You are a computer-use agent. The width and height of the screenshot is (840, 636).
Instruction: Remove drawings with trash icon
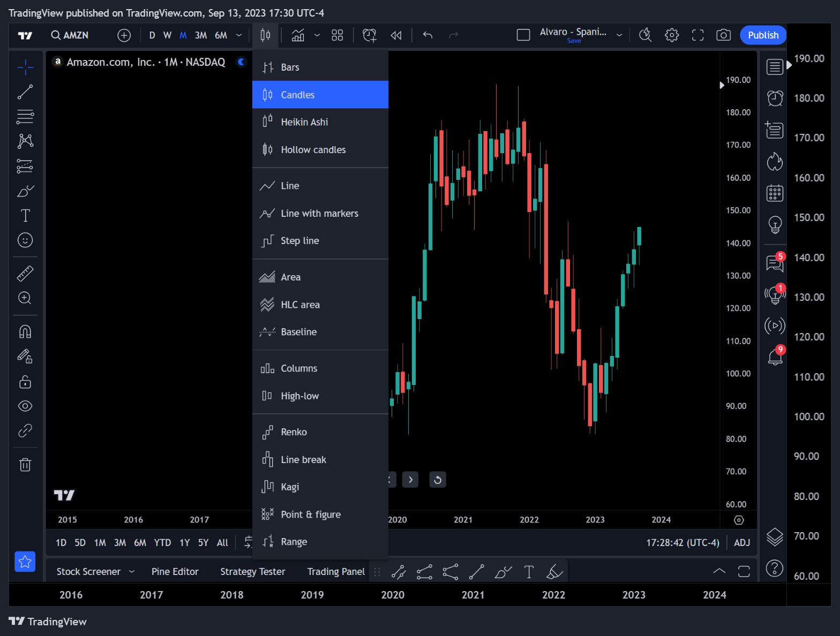pyautogui.click(x=25, y=464)
